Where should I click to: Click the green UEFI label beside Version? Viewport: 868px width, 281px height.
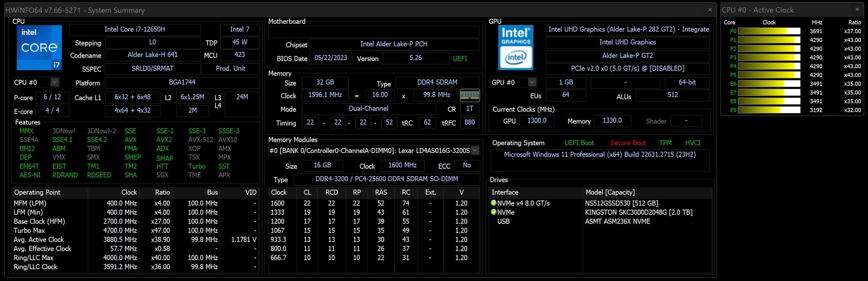click(460, 59)
